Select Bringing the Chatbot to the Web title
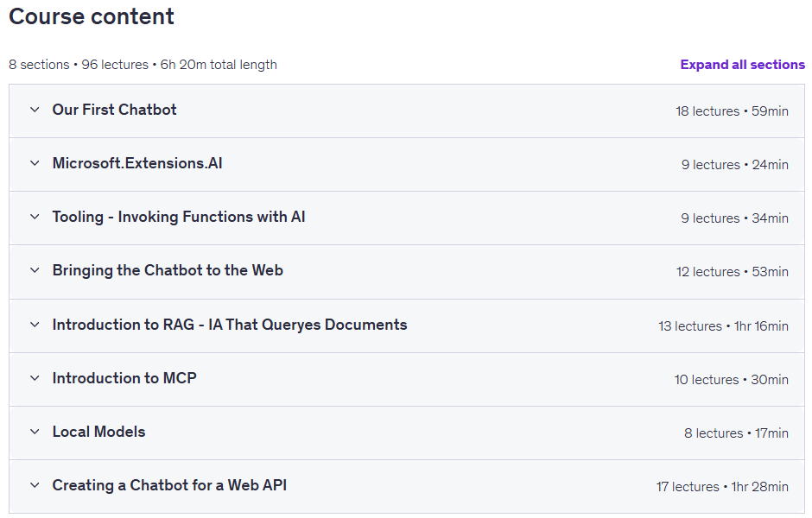 coord(168,270)
